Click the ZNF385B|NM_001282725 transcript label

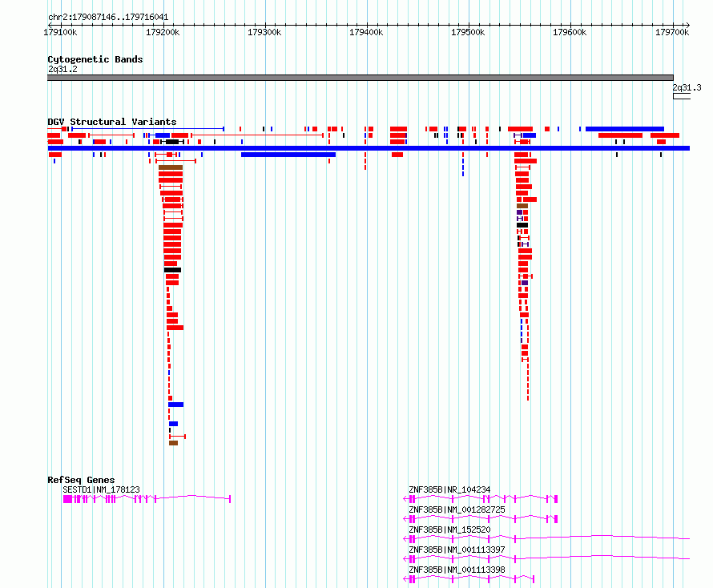click(x=457, y=509)
